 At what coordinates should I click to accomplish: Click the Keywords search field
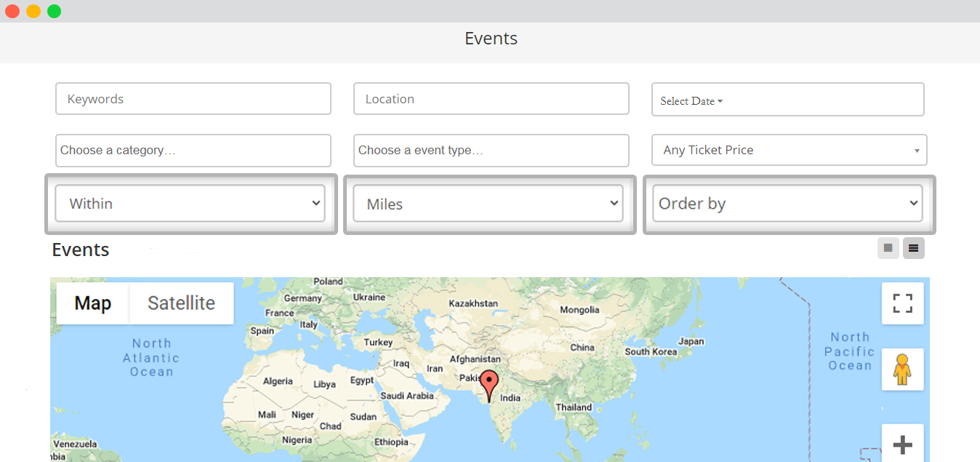click(x=193, y=99)
